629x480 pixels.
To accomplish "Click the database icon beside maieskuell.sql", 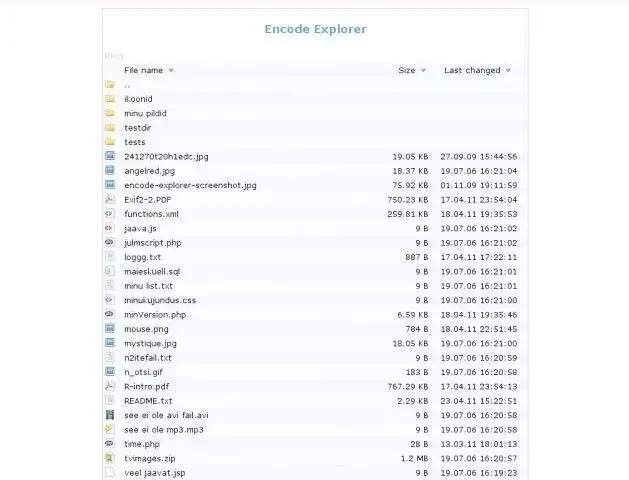I will (x=110, y=271).
